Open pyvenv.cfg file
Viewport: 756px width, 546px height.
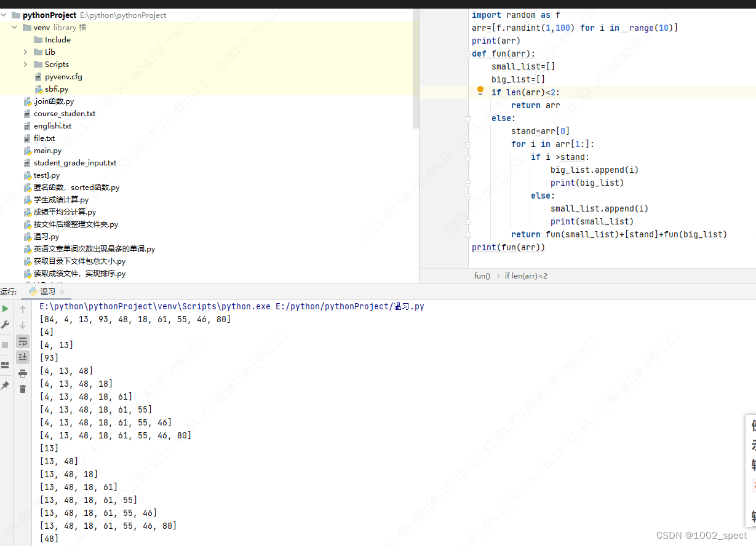[63, 77]
